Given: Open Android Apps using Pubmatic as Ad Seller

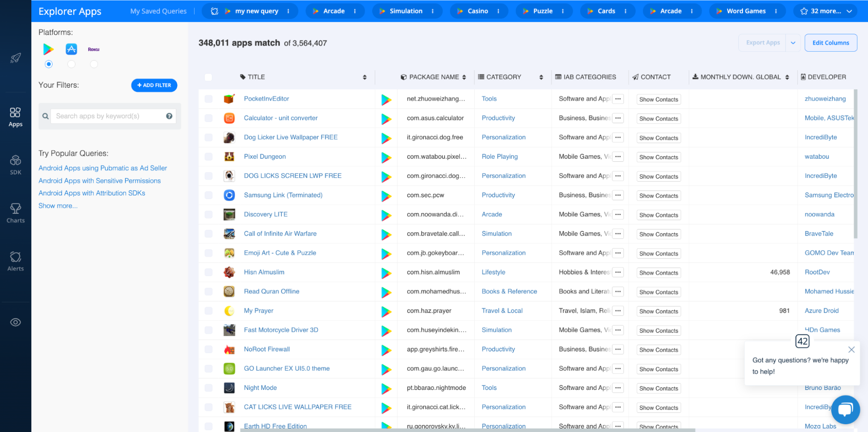Looking at the screenshot, I should (x=102, y=168).
